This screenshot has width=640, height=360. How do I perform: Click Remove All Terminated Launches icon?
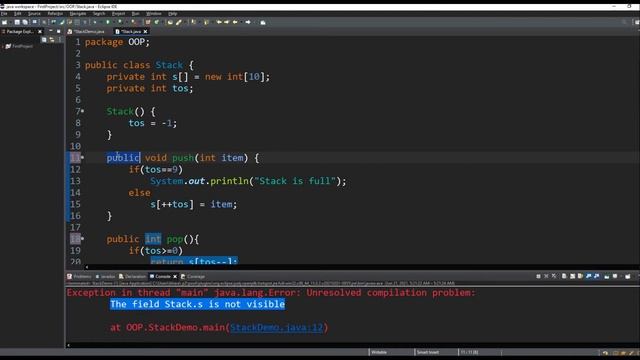[x=554, y=276]
